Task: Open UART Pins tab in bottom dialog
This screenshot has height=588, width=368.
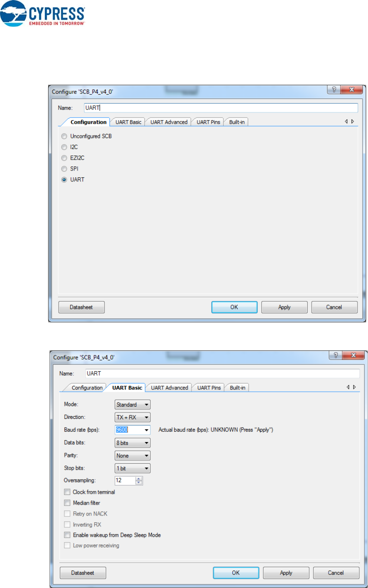Action: click(209, 388)
